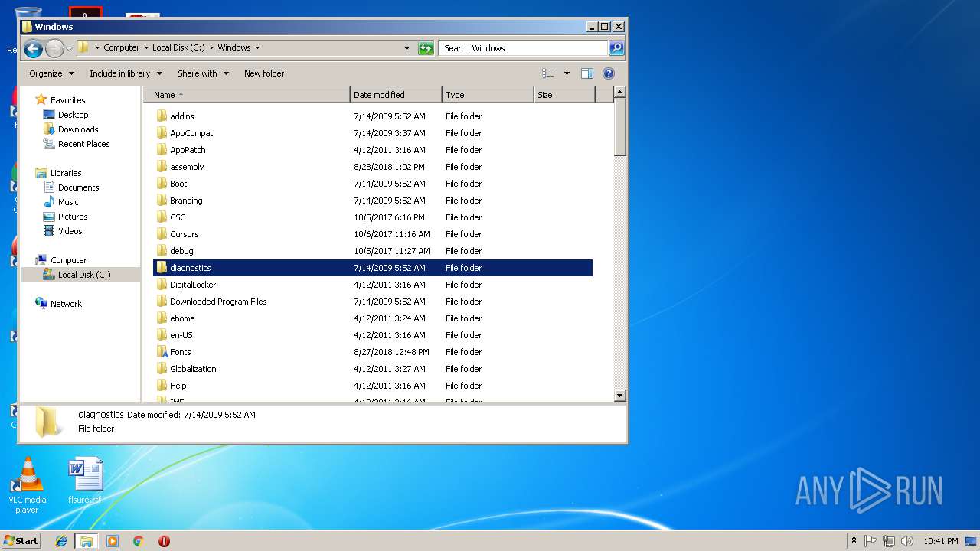Screen dimensions: 980x551
Task: Open VLC media player desktop shortcut
Action: point(27,485)
